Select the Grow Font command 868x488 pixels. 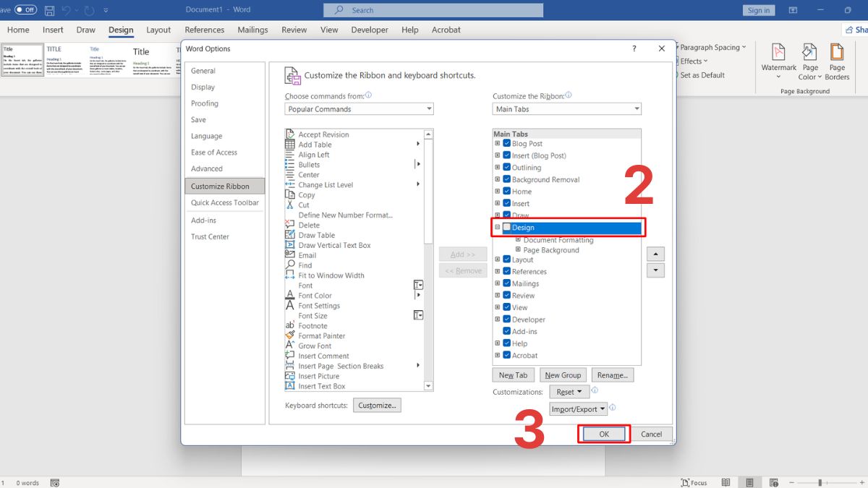pos(315,346)
